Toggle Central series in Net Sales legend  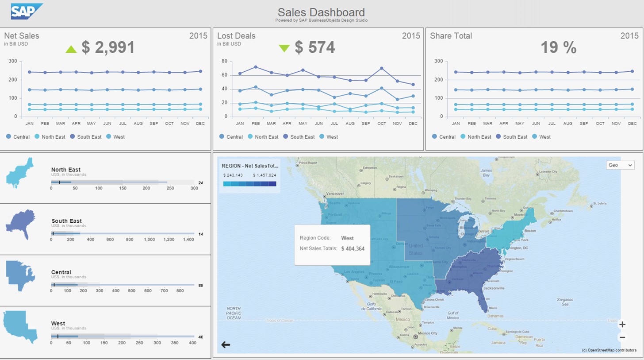pos(18,137)
